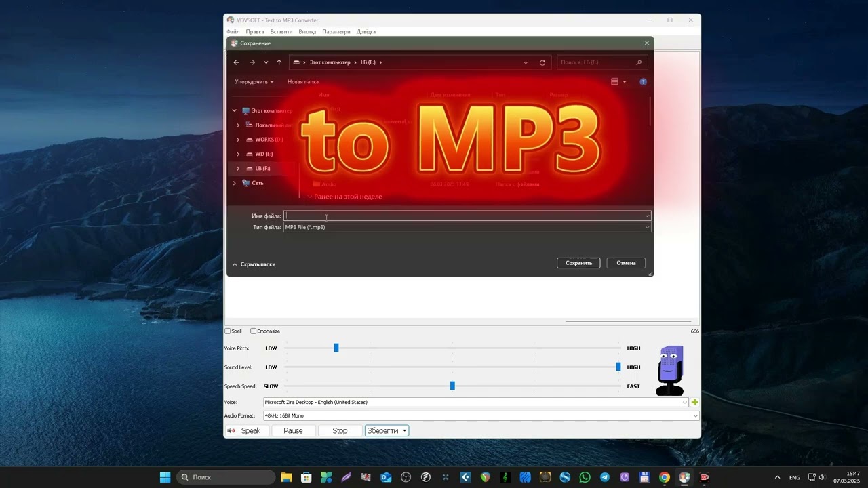Create a folder with Новая папка
Screen dimensions: 868x488
[x=303, y=82]
